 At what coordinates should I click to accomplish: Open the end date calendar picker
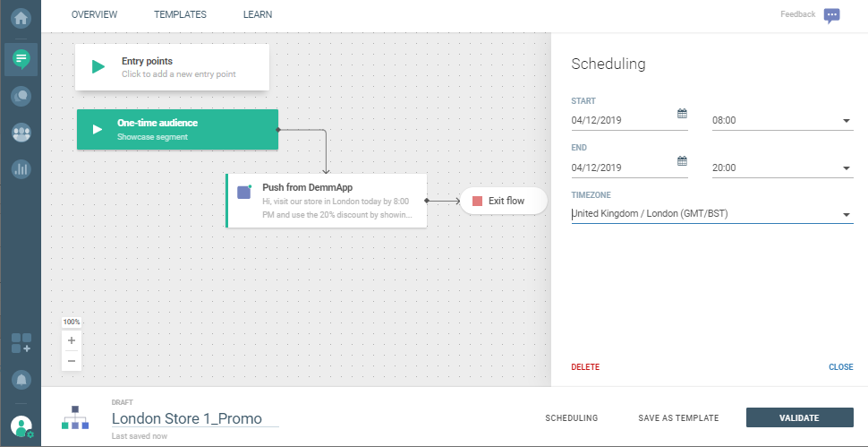pos(682,161)
